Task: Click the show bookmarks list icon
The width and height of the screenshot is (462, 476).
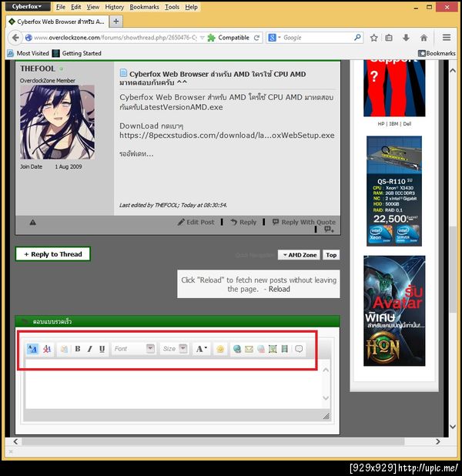Action: click(x=389, y=38)
